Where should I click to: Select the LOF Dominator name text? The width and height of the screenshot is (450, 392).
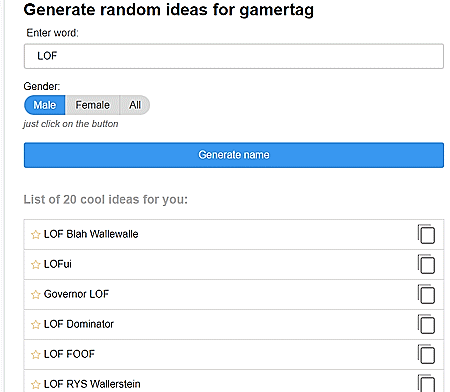click(x=79, y=324)
